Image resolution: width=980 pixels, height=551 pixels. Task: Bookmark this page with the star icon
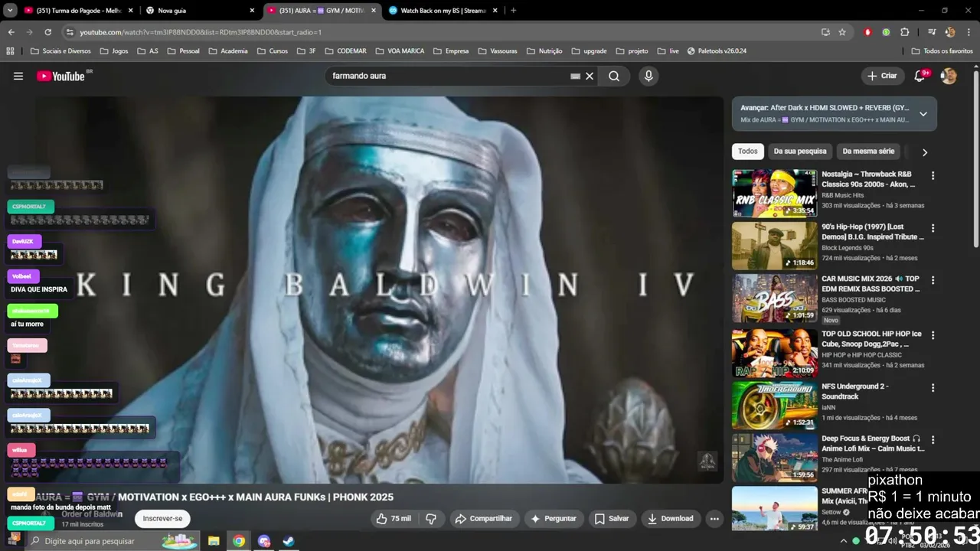point(842,32)
